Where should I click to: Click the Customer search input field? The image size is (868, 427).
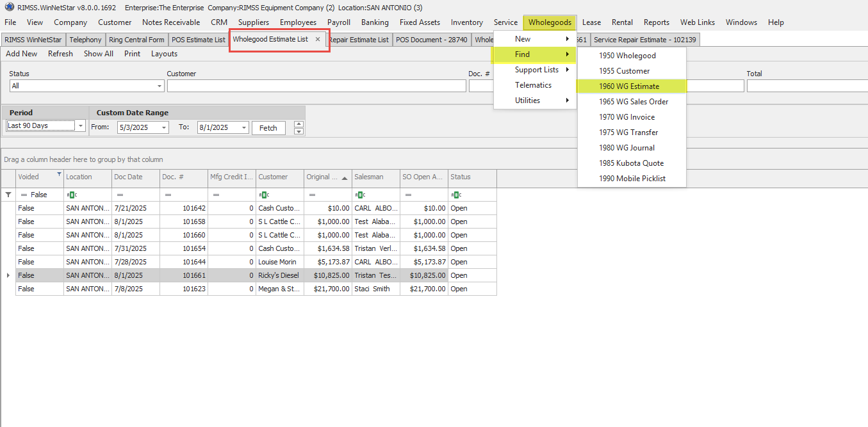click(x=316, y=86)
